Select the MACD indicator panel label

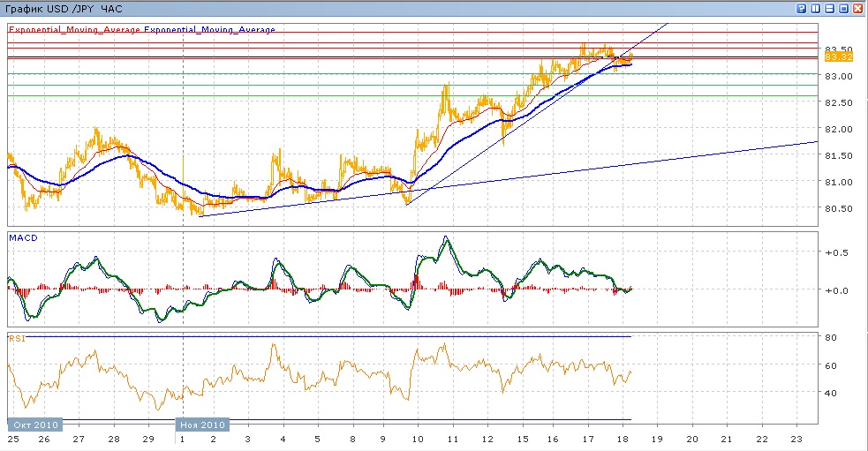21,237
